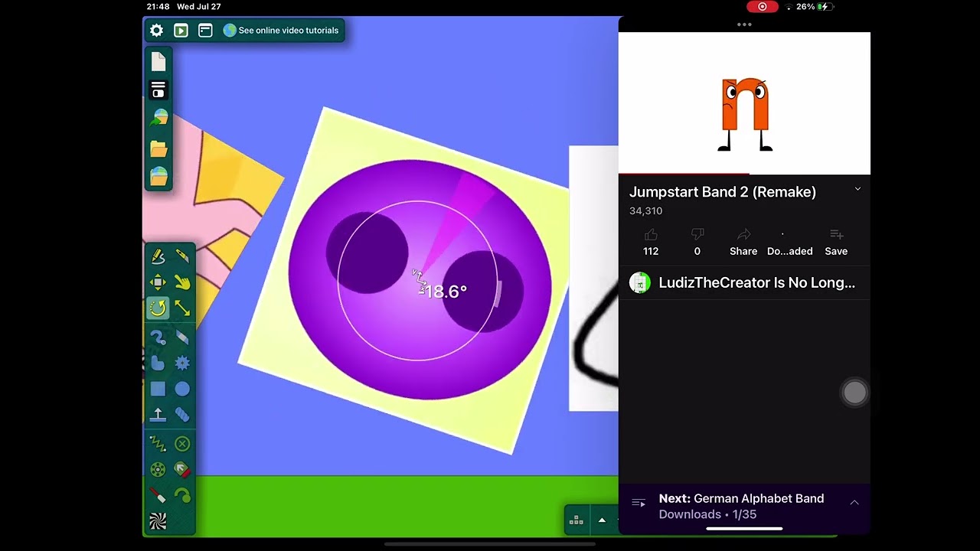Select the Axle tool
This screenshot has width=980, height=551.
[x=158, y=469]
